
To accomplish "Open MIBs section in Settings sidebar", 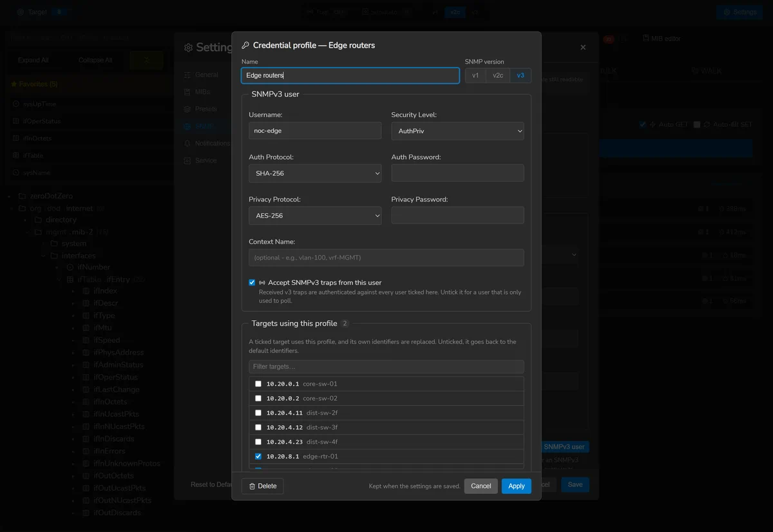I will (x=197, y=92).
